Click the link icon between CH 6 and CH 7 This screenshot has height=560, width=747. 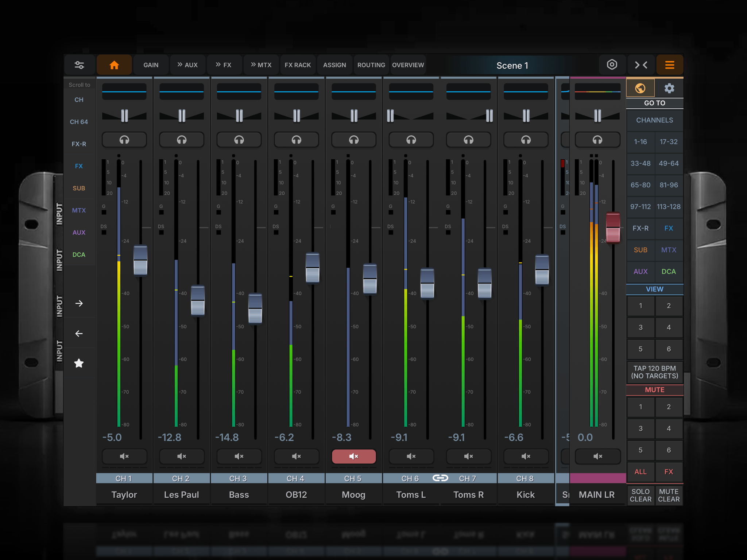point(440,478)
